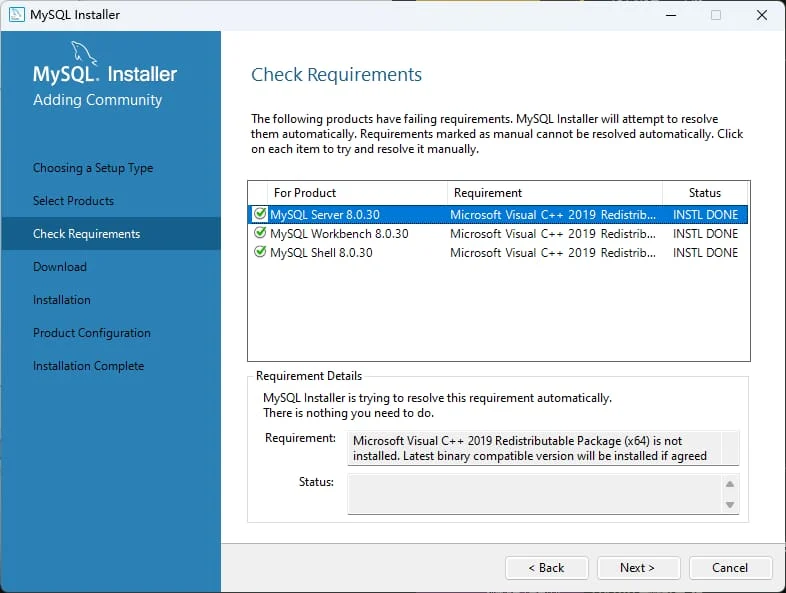This screenshot has width=786, height=593.
Task: Select the MySQL Server 8.0.30 row
Action: [x=498, y=215]
